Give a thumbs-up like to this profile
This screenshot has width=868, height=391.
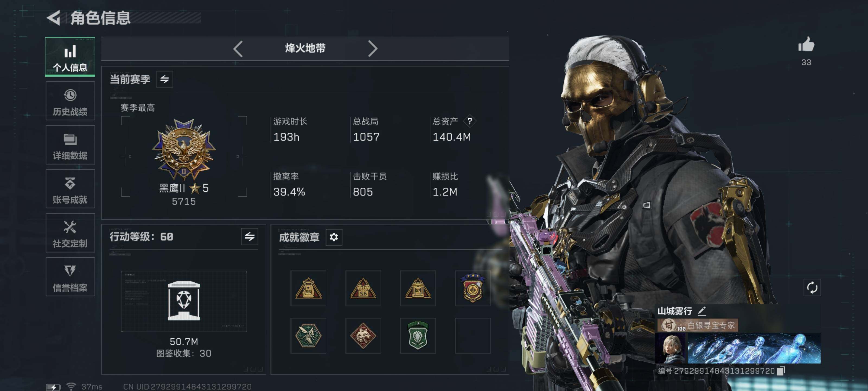806,45
